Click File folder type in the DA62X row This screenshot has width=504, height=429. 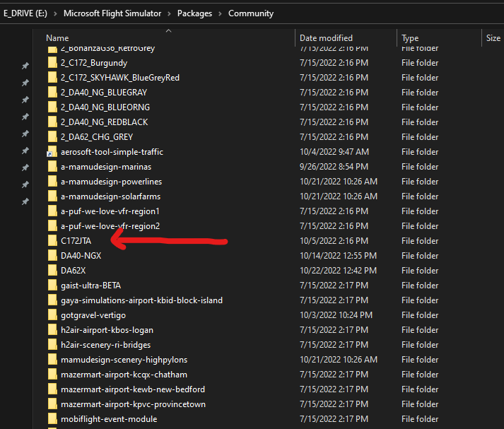coord(420,271)
